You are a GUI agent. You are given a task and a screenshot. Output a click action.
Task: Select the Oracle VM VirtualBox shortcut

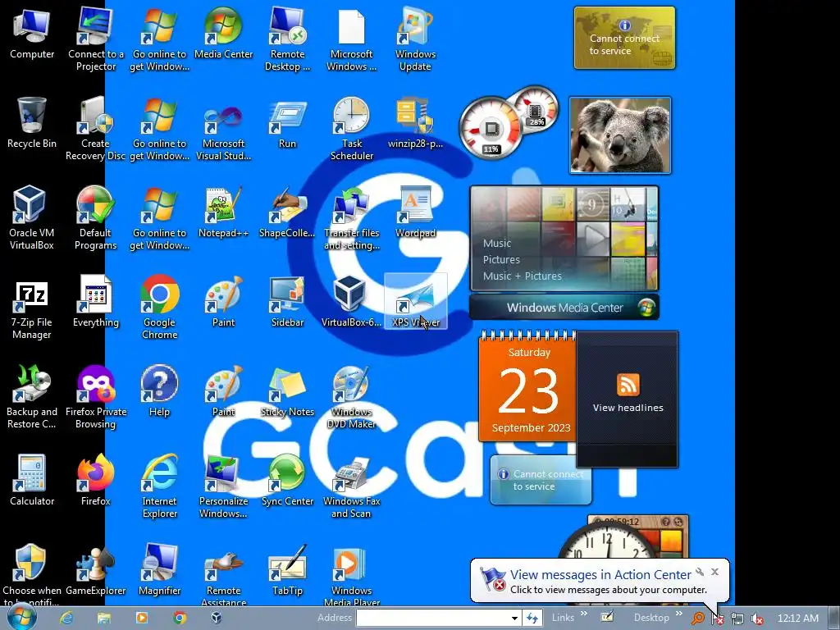coord(32,218)
